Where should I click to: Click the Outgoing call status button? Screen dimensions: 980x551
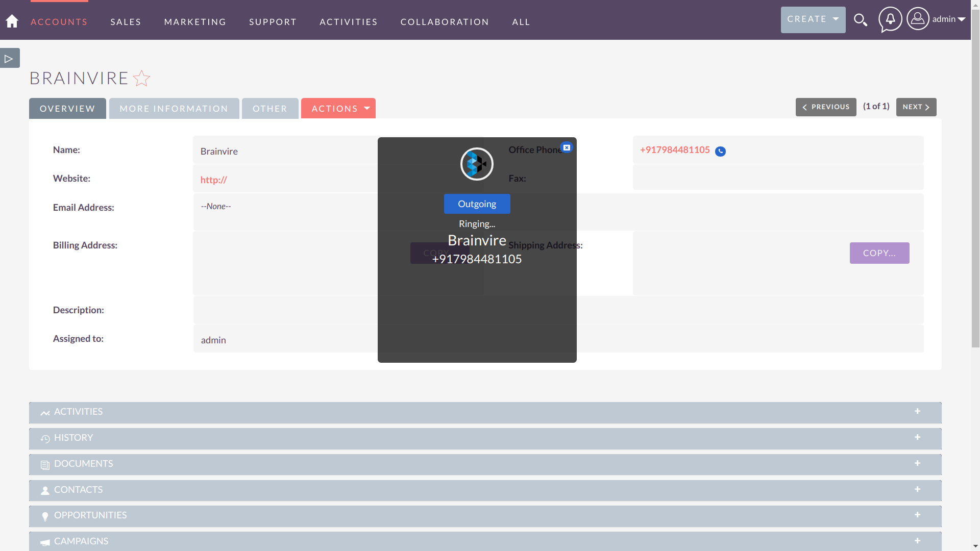(x=477, y=204)
